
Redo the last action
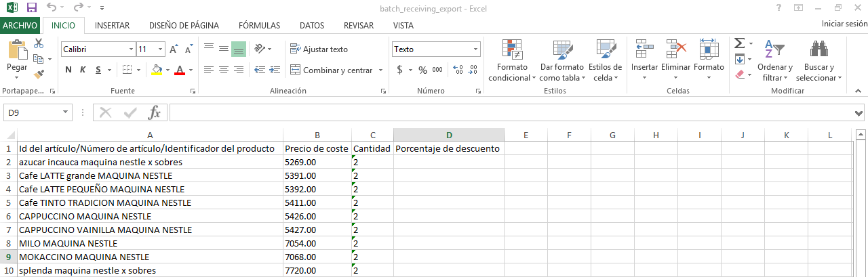pyautogui.click(x=78, y=7)
